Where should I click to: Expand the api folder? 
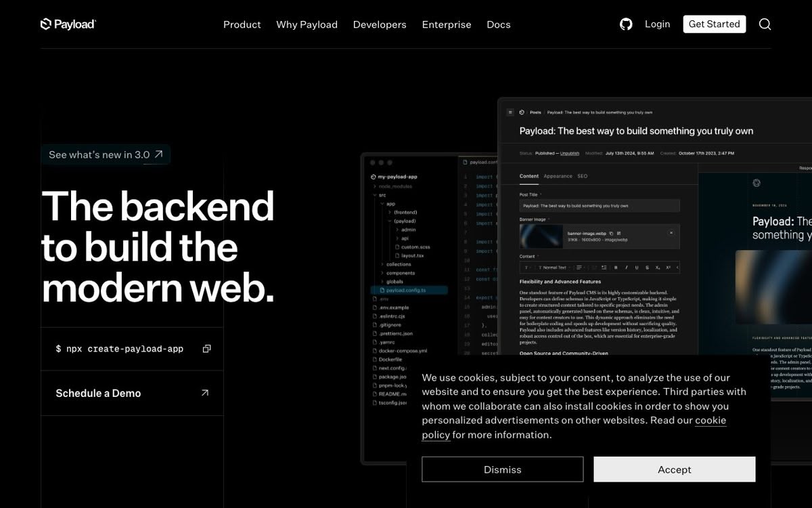click(403, 238)
